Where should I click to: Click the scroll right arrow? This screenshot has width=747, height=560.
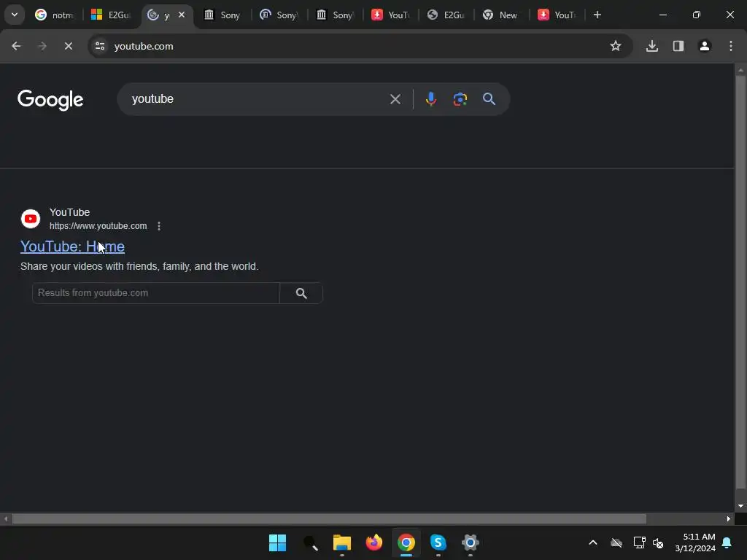click(x=729, y=518)
